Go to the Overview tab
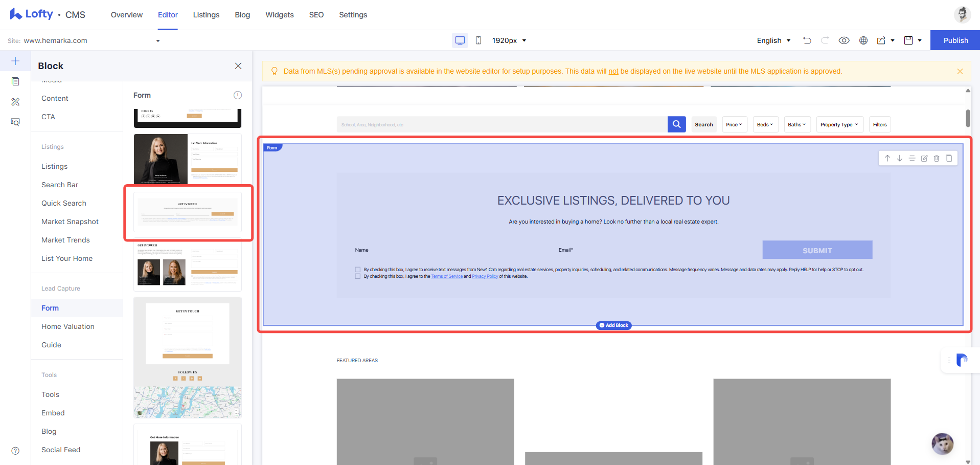The image size is (980, 465). (126, 15)
